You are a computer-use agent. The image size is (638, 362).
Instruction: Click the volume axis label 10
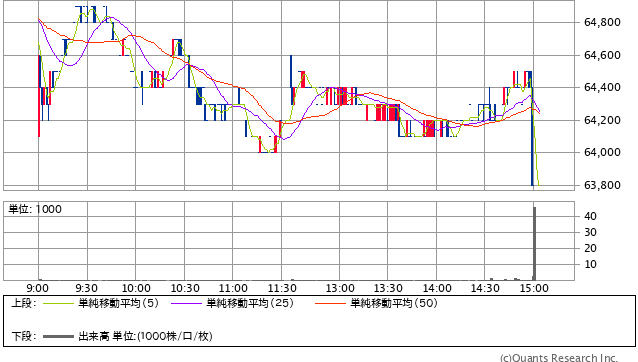(590, 264)
